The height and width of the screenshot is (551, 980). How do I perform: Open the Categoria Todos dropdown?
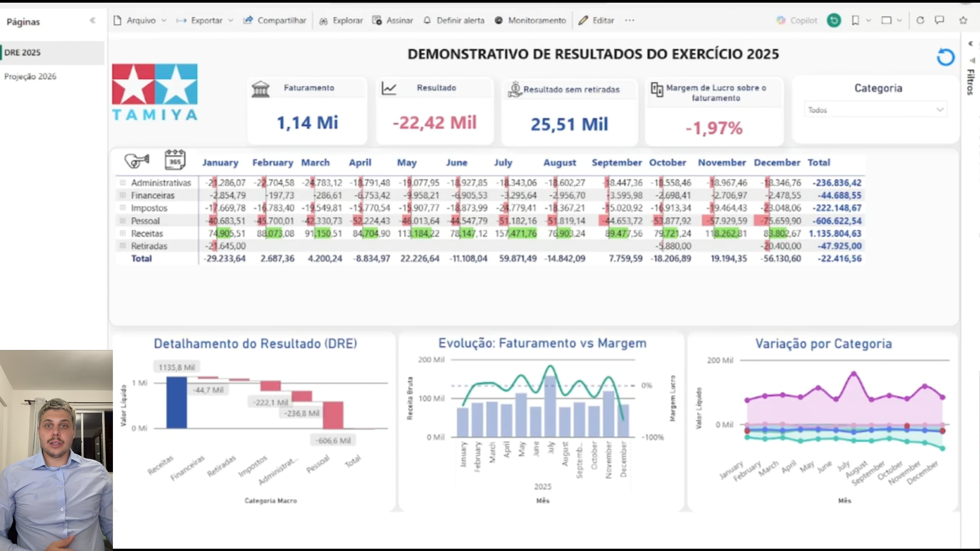coord(875,110)
